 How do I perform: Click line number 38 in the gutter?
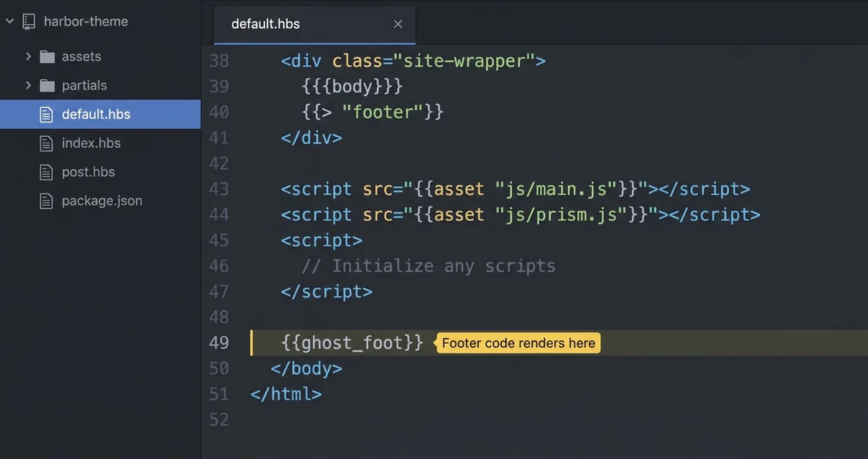pos(218,61)
